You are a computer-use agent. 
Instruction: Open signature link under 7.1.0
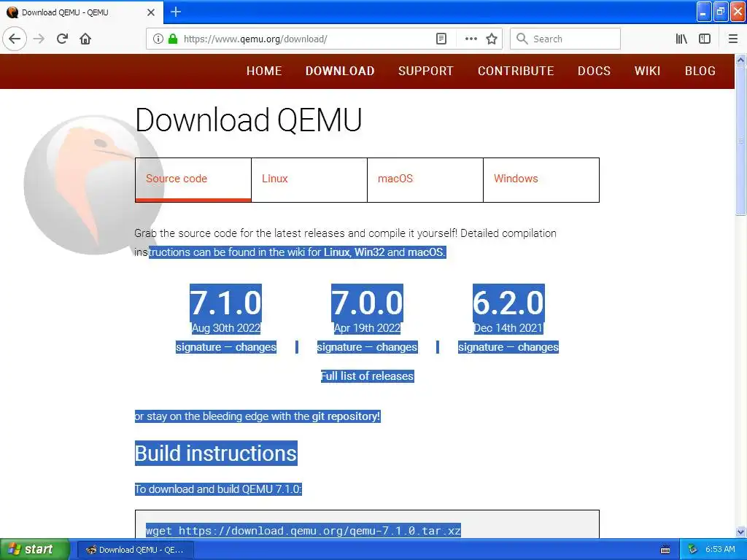coord(198,347)
